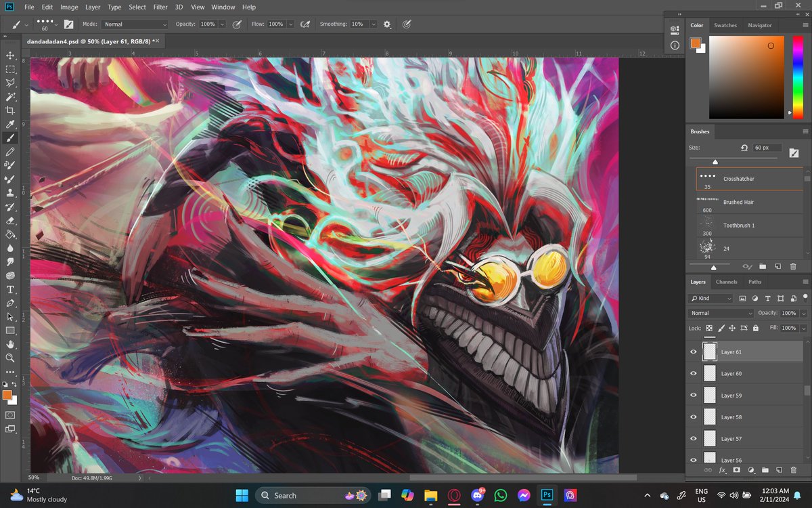This screenshot has height=508, width=812.
Task: Click the brush size px input field
Action: (767, 147)
